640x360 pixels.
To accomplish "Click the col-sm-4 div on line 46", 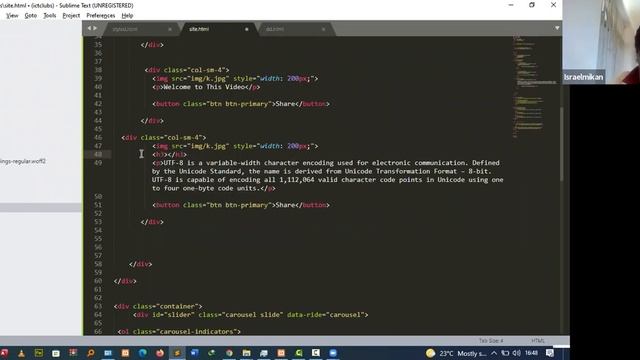I will coord(164,138).
